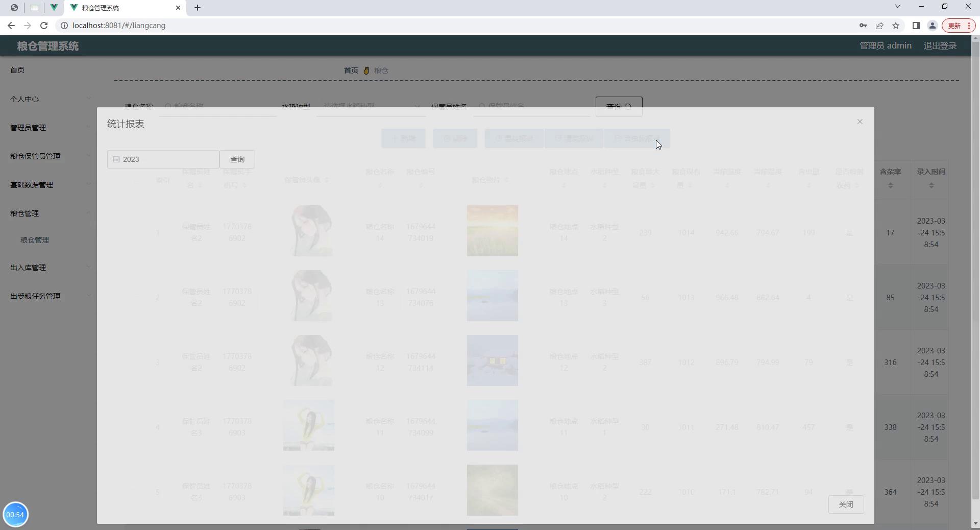This screenshot has width=980, height=530.
Task: Bookmark this page with the star icon
Action: click(896, 26)
